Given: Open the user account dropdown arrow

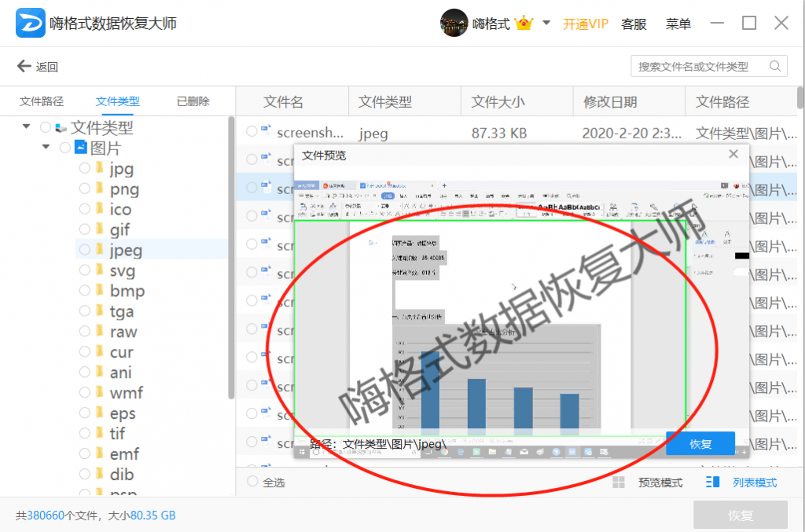Looking at the screenshot, I should pyautogui.click(x=546, y=23).
